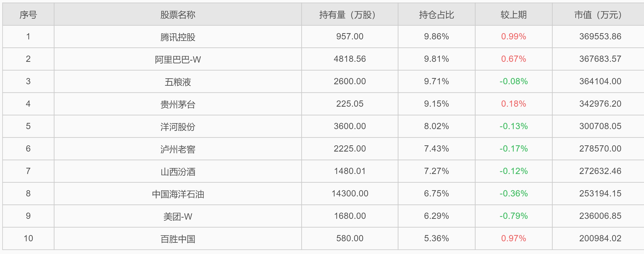
Task: Select the 美团-W stock name
Action: click(178, 216)
